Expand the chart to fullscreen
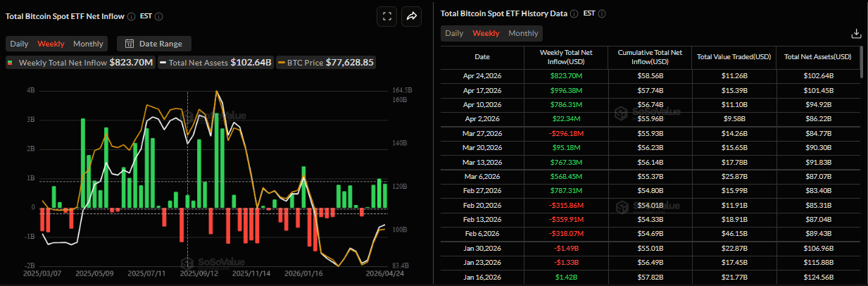This screenshot has width=868, height=286. tap(386, 16)
